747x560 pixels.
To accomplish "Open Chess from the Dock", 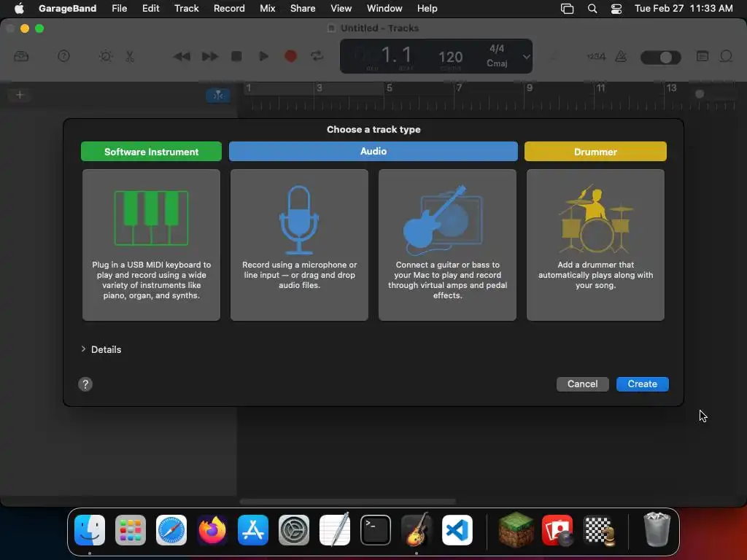I will [x=599, y=531].
